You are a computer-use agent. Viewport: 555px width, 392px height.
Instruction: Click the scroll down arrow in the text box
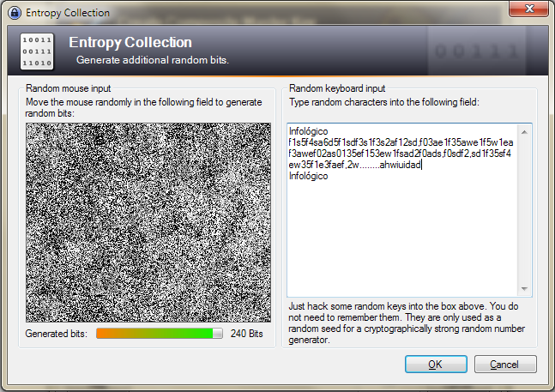(x=524, y=289)
